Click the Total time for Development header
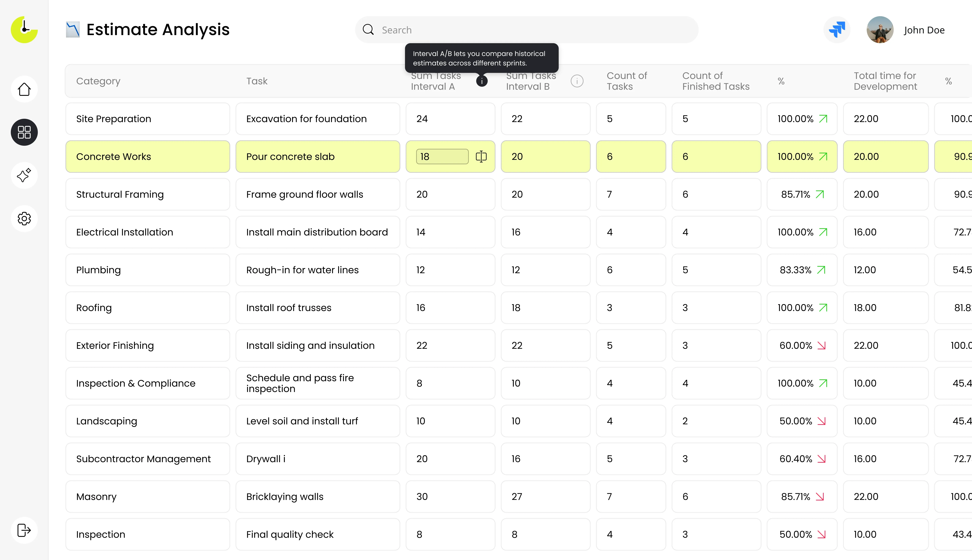 pyautogui.click(x=885, y=81)
